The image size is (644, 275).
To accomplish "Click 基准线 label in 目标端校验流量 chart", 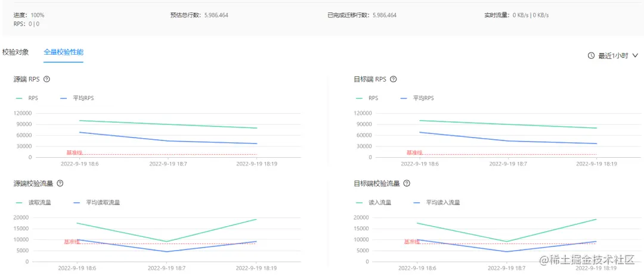I will [x=412, y=242].
